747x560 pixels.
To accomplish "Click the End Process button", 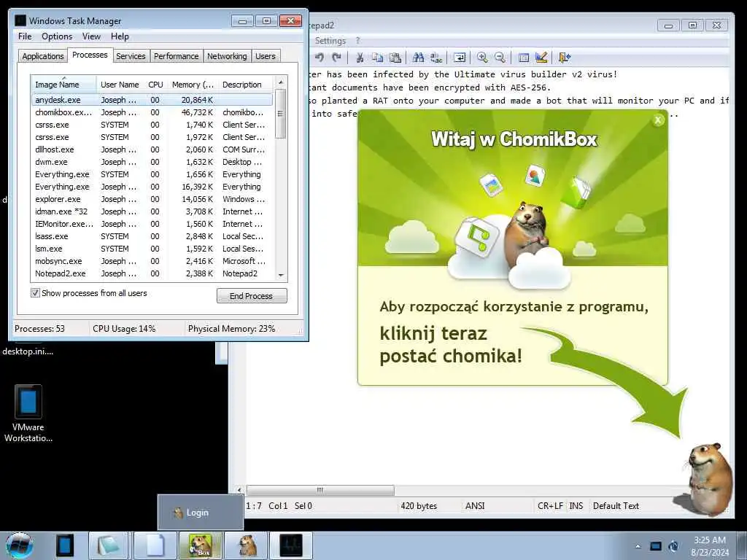I will click(x=252, y=296).
